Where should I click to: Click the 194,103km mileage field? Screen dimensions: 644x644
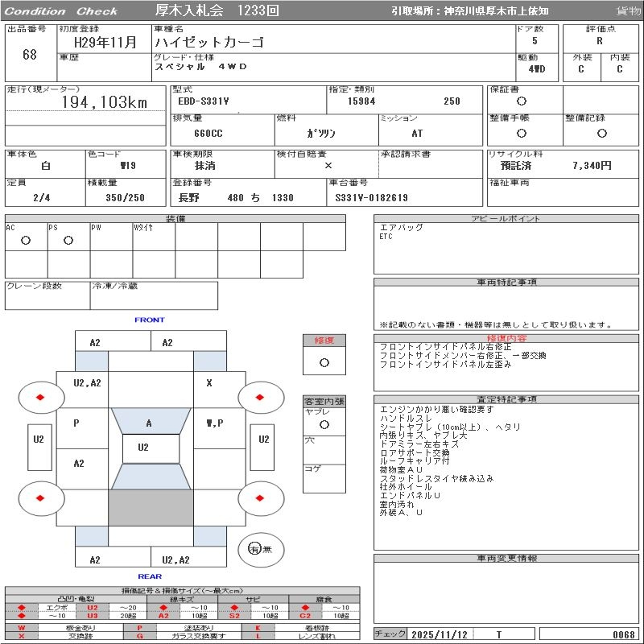(104, 103)
